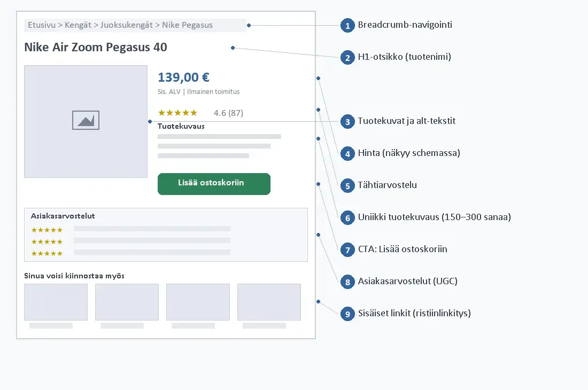Open the Etusivu breadcrumb link
This screenshot has width=588, height=390.
[x=42, y=25]
